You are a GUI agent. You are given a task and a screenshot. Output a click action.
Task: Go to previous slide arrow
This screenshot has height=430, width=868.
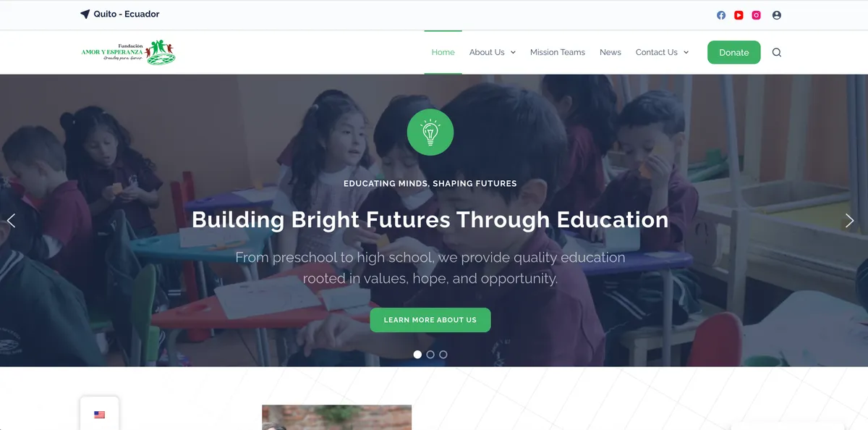pos(11,221)
